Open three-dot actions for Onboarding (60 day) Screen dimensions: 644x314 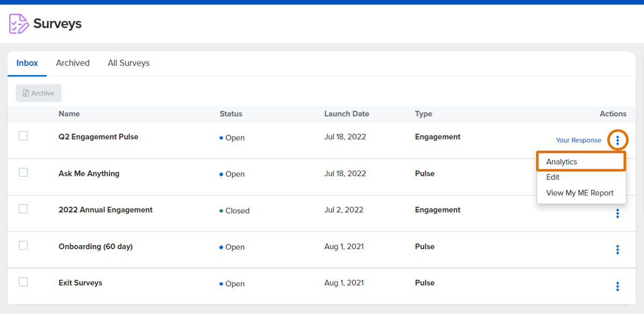(x=618, y=250)
